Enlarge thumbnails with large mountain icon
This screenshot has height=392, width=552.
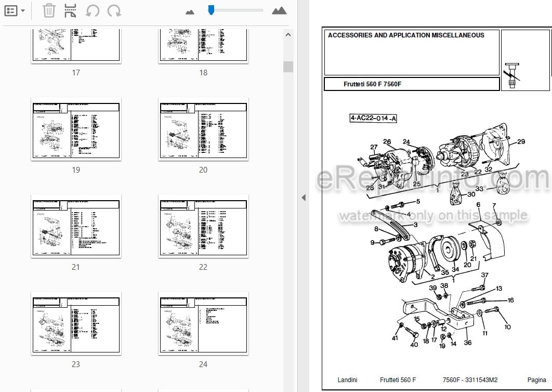[279, 10]
